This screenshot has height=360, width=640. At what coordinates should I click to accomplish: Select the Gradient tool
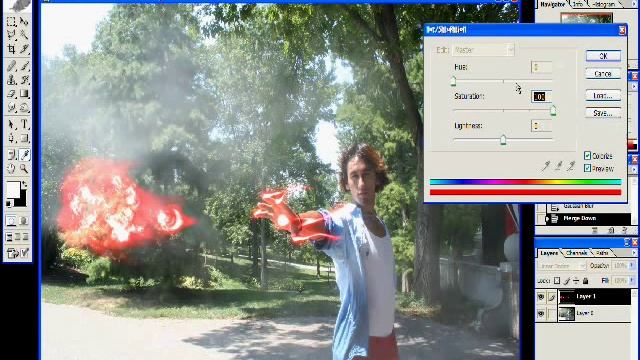click(24, 94)
